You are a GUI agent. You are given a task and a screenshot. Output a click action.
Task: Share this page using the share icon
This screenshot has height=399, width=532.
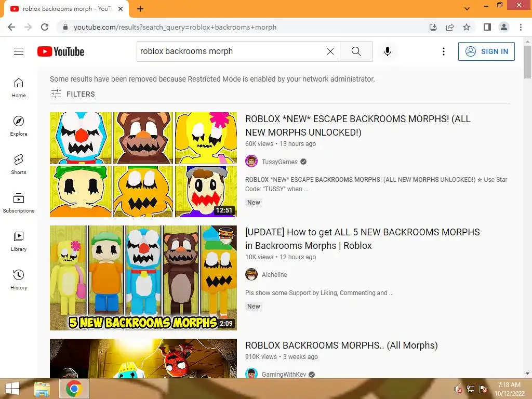point(450,27)
